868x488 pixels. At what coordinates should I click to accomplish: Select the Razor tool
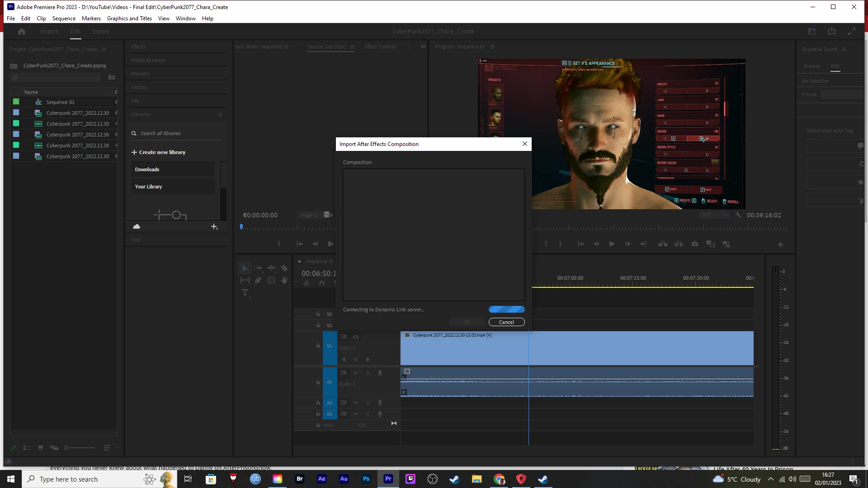click(284, 268)
